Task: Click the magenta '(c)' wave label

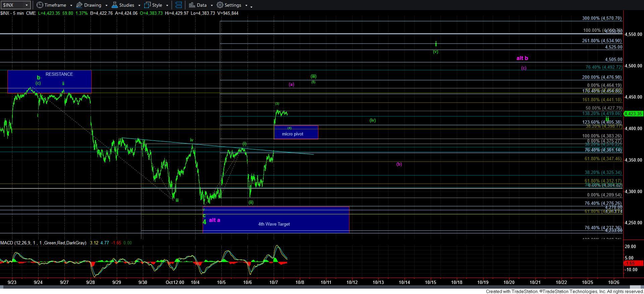Action: (x=524, y=68)
